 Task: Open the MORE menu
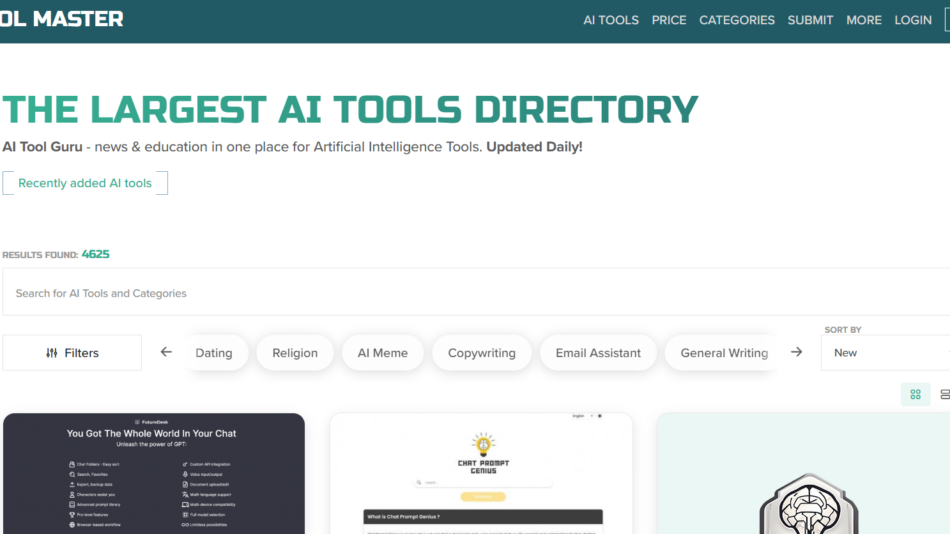pos(864,20)
